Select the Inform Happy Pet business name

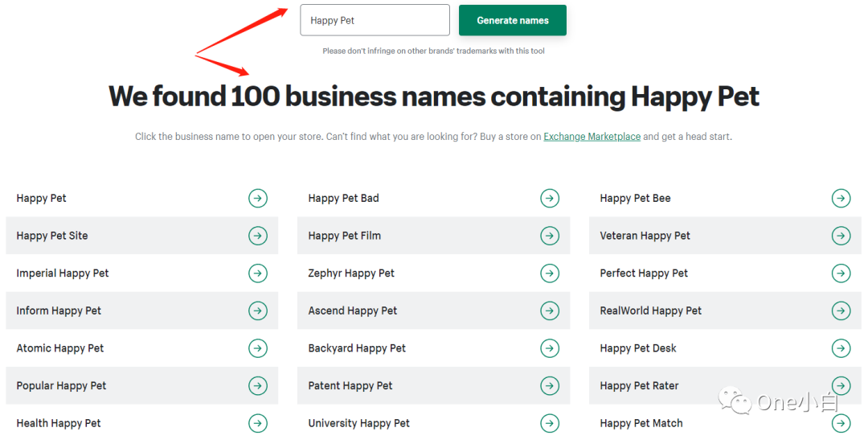click(59, 310)
